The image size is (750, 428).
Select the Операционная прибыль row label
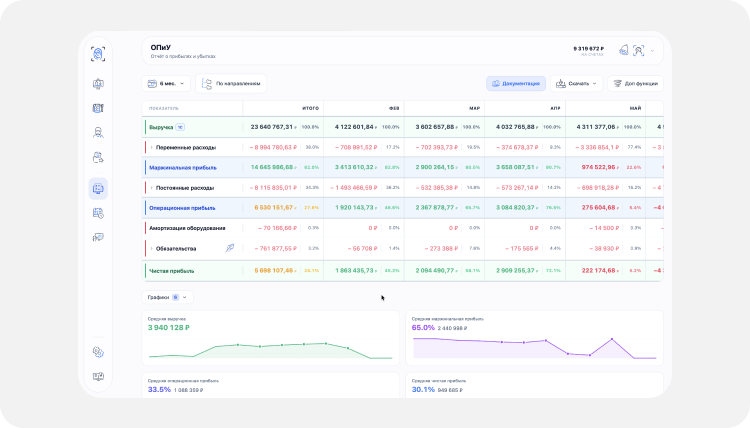[x=182, y=208]
